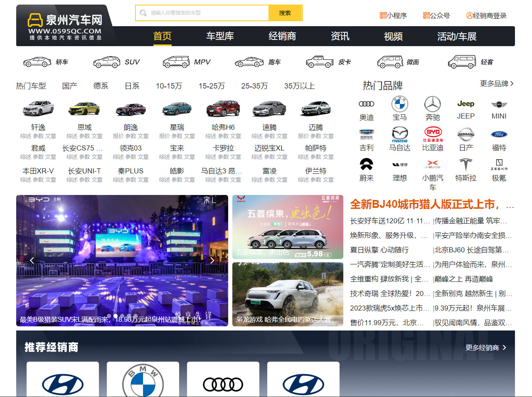Select the 德系 German filter tab
This screenshot has height=397, width=532.
101,86
